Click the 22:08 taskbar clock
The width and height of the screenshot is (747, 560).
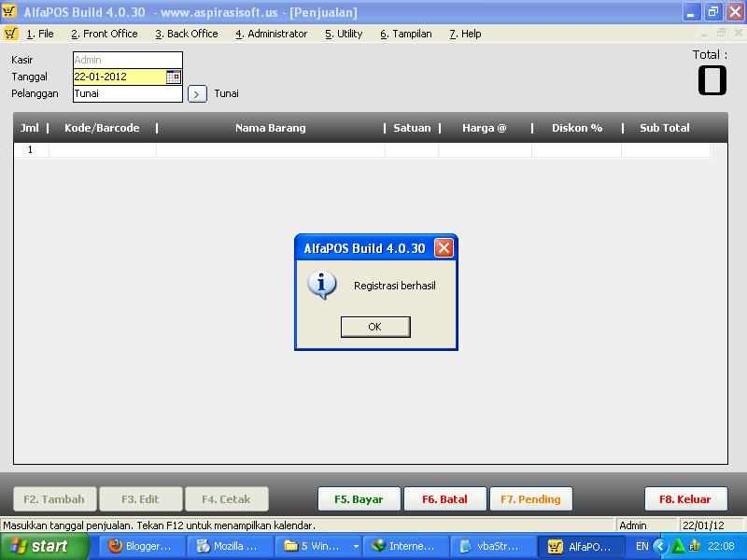click(722, 546)
